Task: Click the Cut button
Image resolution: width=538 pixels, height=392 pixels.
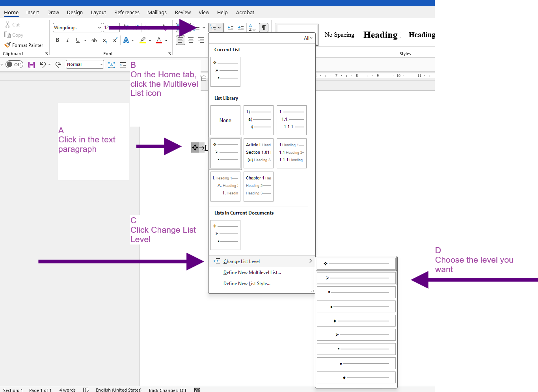Action: pyautogui.click(x=12, y=24)
